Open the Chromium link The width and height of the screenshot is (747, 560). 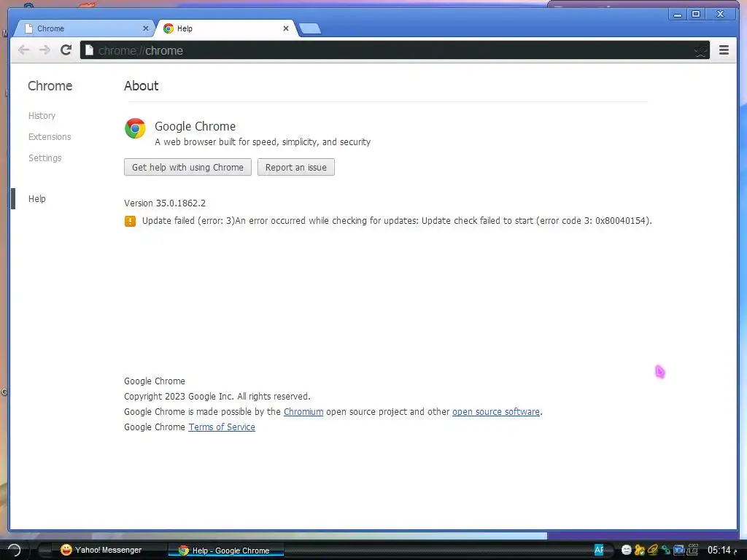tap(303, 411)
